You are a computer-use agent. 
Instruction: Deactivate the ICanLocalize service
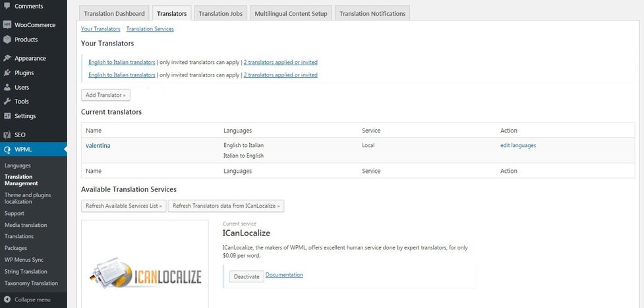pyautogui.click(x=247, y=276)
